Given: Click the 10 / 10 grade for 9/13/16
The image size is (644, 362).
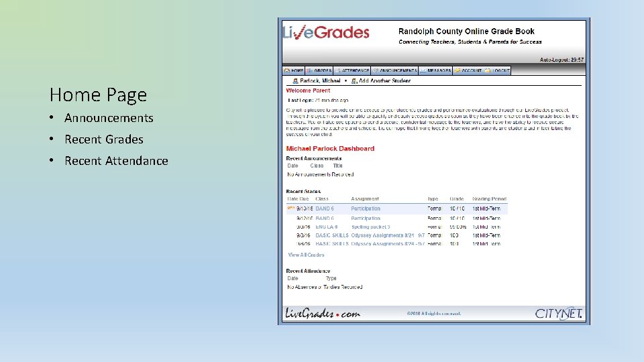Looking at the screenshot, I should point(457,208).
